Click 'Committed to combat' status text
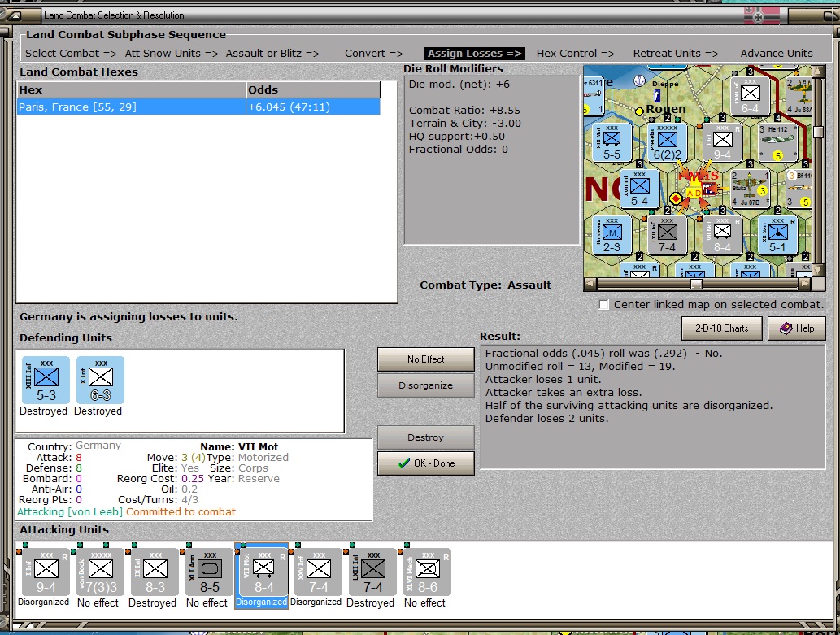This screenshot has width=840, height=635. 181,512
